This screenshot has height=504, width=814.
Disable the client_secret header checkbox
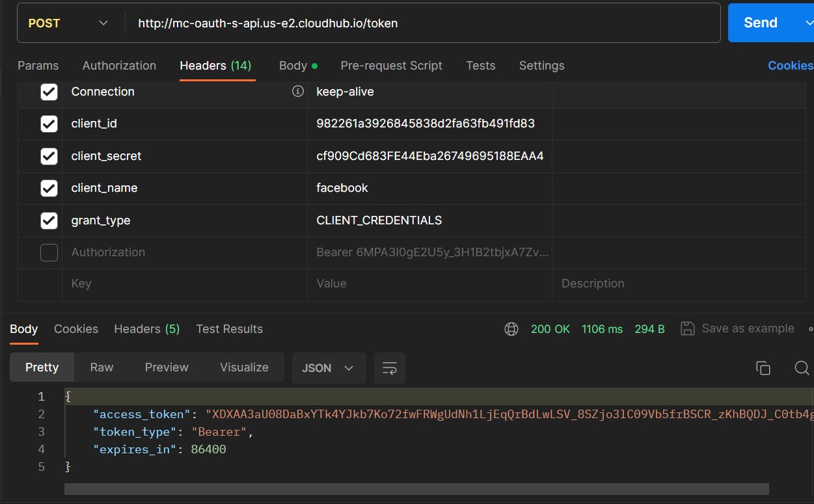tap(49, 156)
